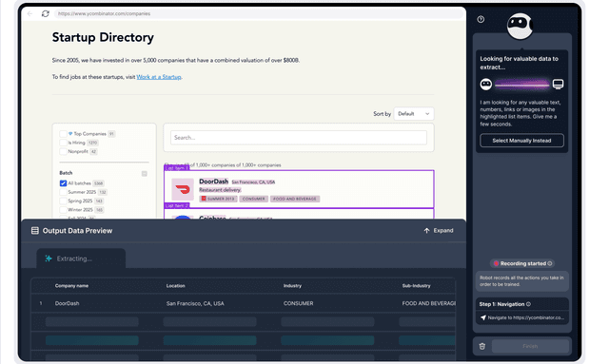Click the trash delete icon beside Finish
The height and width of the screenshot is (364, 609).
click(x=482, y=346)
